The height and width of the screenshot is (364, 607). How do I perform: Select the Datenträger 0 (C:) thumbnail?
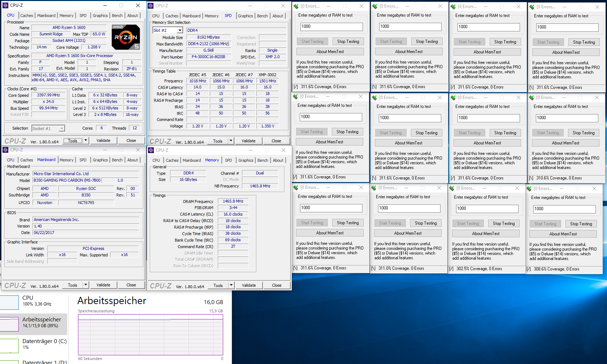(9, 346)
